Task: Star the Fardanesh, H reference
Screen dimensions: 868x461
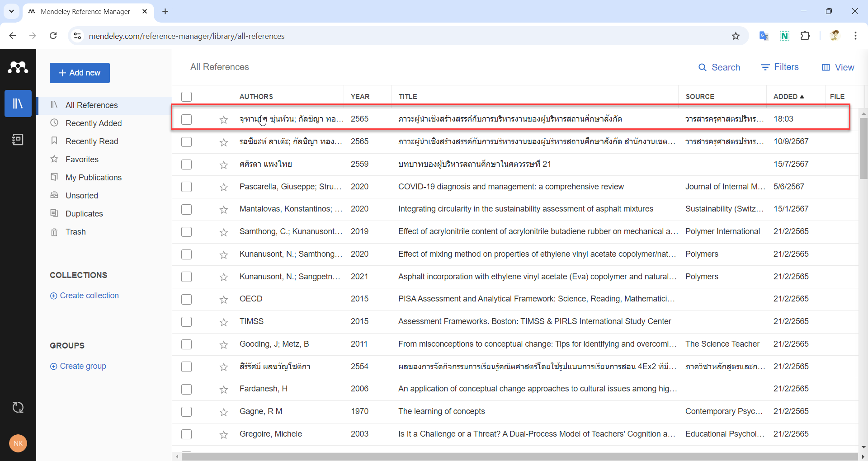Action: 224,390
